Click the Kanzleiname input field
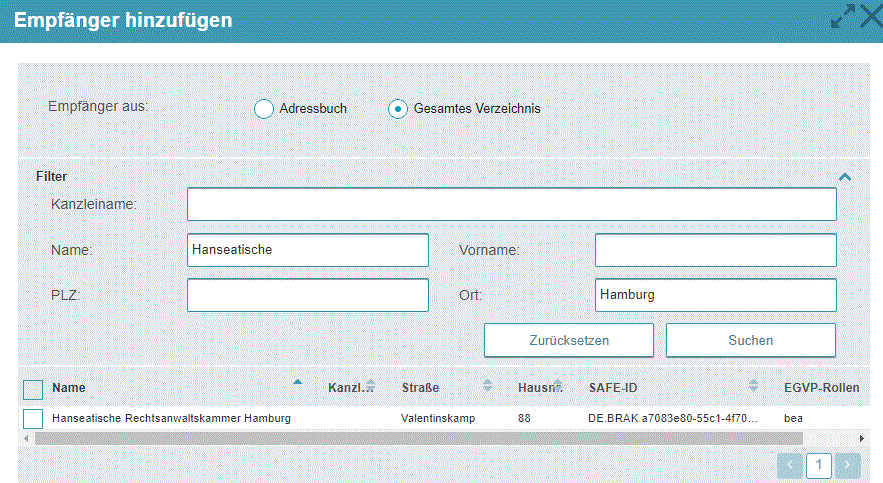 [x=511, y=204]
